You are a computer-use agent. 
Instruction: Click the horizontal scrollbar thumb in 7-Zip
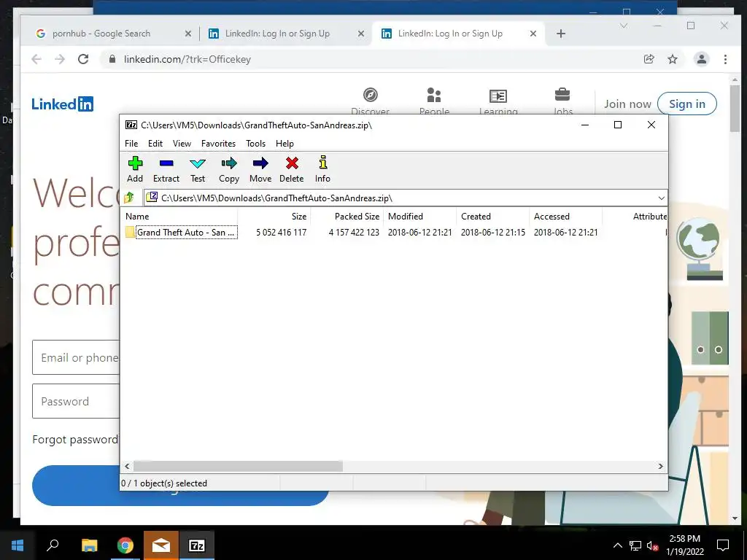(238, 466)
